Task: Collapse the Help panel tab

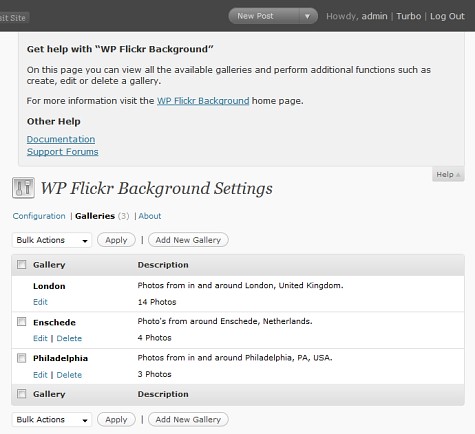Action: pos(448,174)
